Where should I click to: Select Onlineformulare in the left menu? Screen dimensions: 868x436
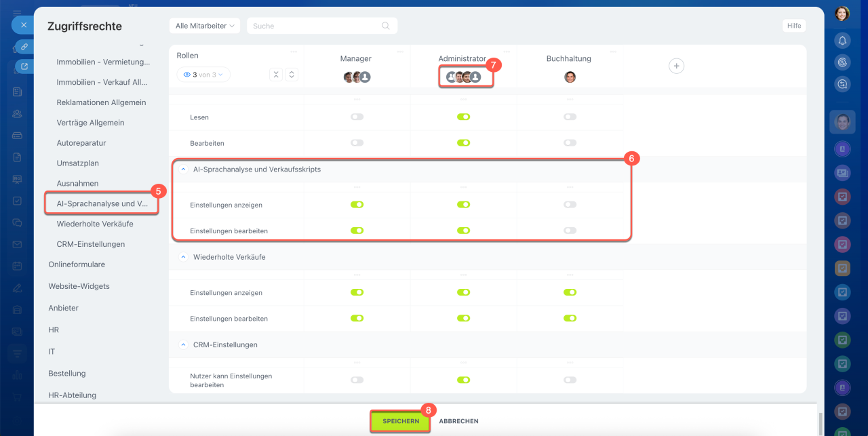77,264
